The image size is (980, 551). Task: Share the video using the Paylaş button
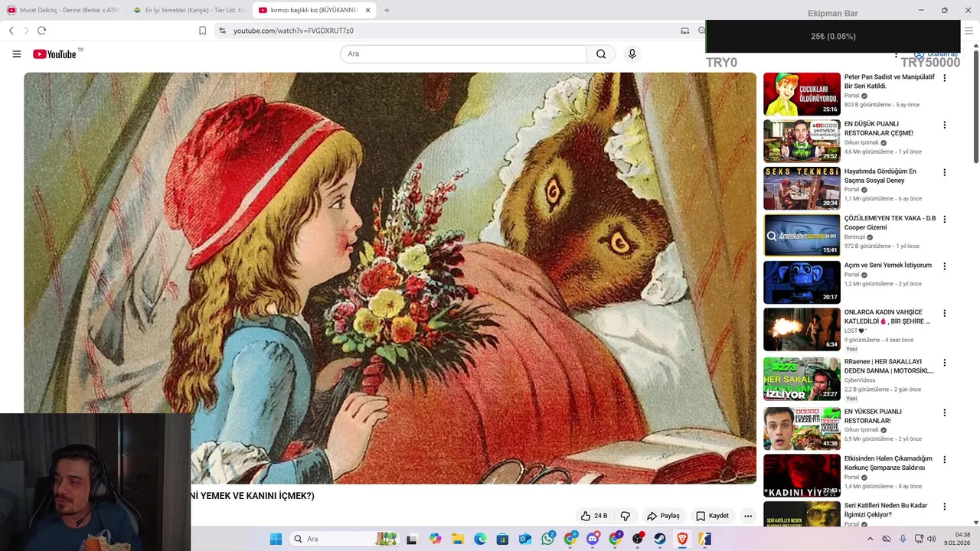pos(663,516)
